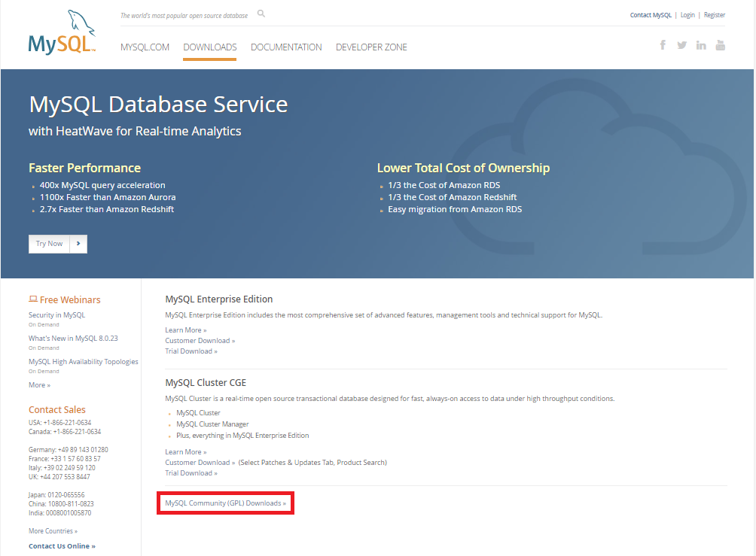Open the Register link
756x556 pixels.
click(714, 15)
